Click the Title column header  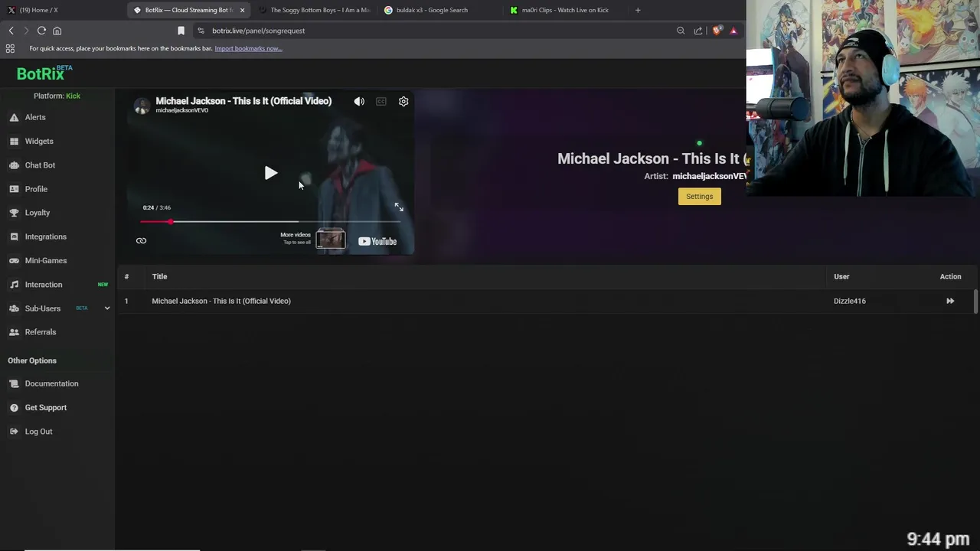point(159,276)
